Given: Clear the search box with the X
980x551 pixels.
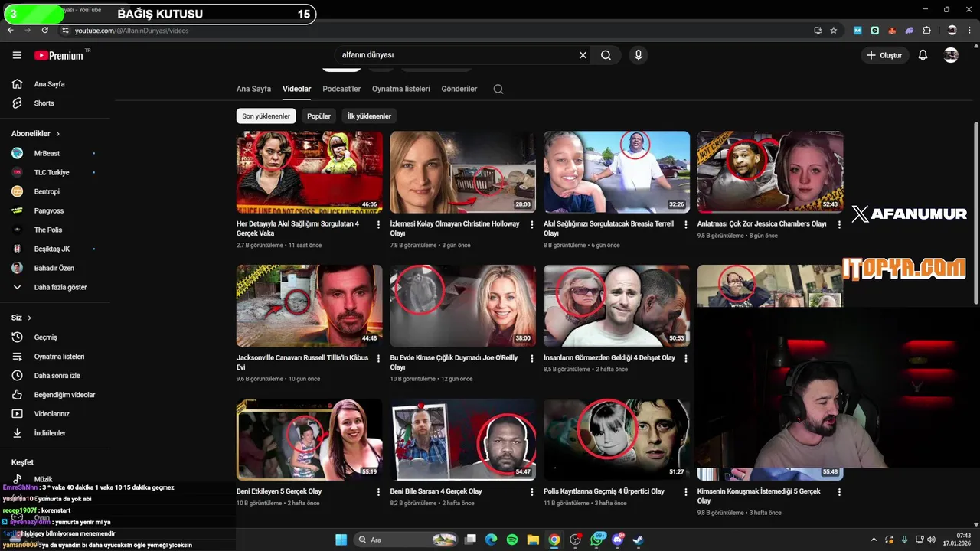Looking at the screenshot, I should click(583, 55).
